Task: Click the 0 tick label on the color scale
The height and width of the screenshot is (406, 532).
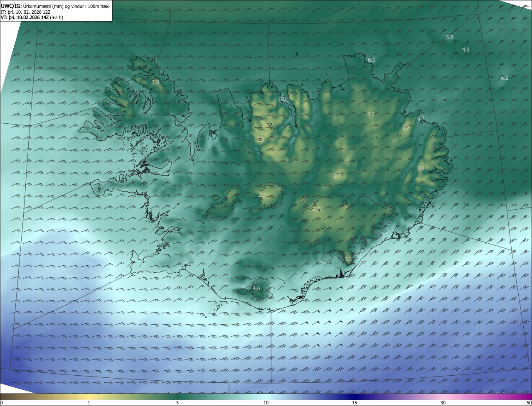Action: click(2, 403)
